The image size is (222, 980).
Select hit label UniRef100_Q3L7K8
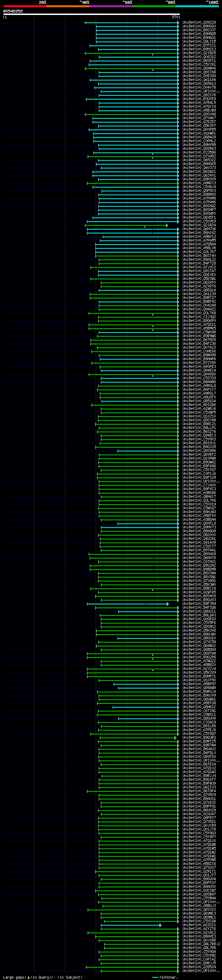(199, 313)
